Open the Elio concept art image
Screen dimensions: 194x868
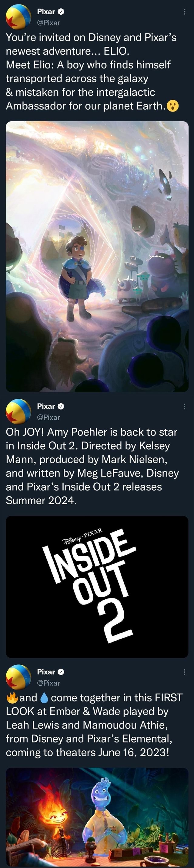(x=97, y=256)
